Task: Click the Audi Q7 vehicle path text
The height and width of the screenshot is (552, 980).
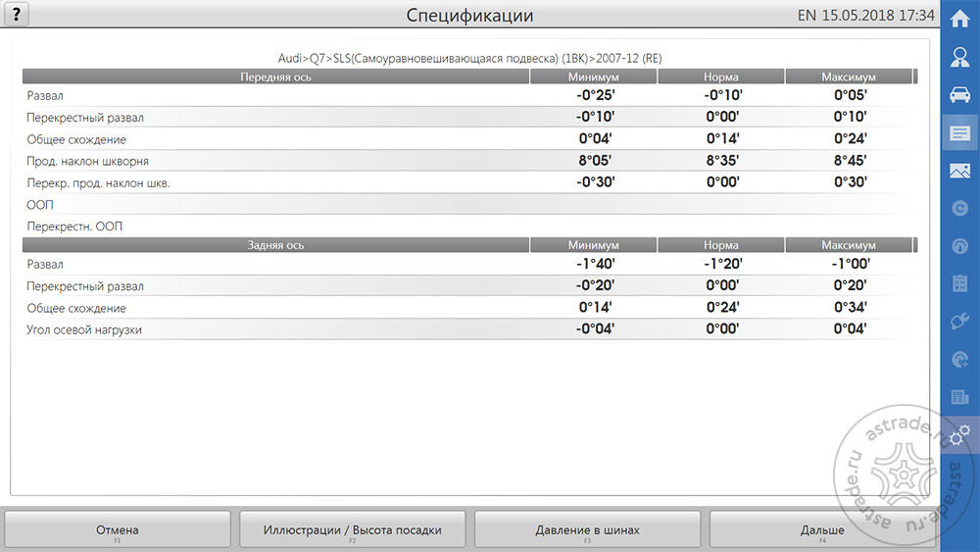Action: pyautogui.click(x=470, y=58)
